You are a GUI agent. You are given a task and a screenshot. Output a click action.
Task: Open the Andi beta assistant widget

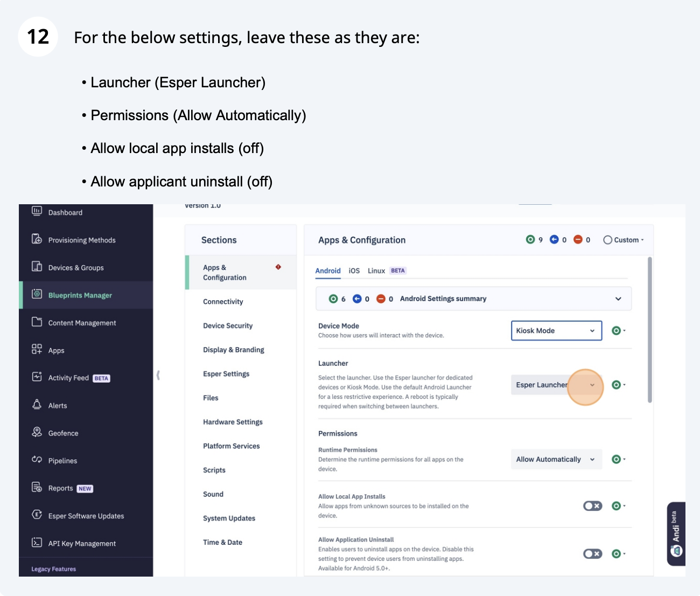tap(676, 533)
